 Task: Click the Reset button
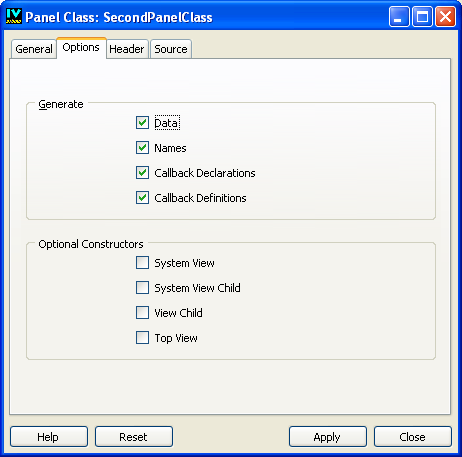click(134, 437)
